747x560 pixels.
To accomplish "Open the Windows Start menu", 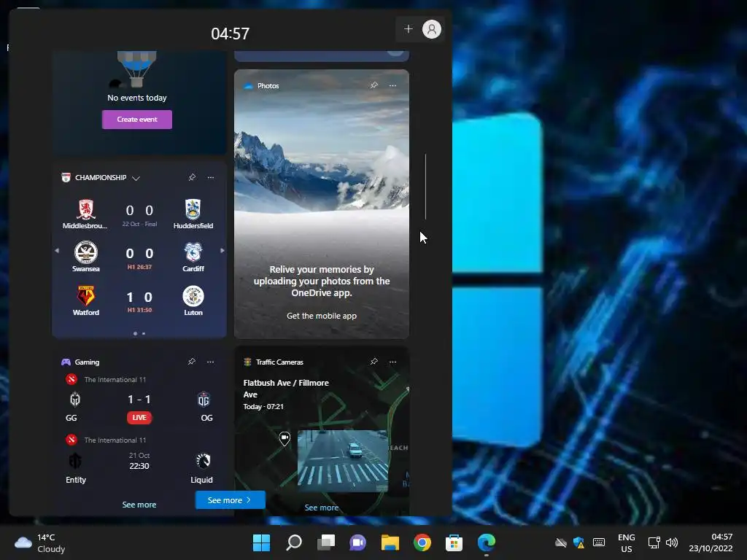I will pos(261,542).
